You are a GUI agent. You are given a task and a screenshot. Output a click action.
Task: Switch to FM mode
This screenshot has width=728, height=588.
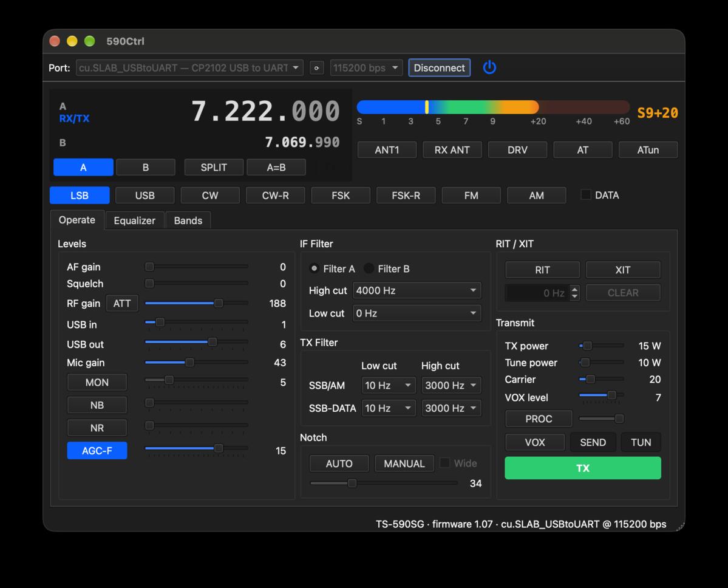click(x=471, y=196)
